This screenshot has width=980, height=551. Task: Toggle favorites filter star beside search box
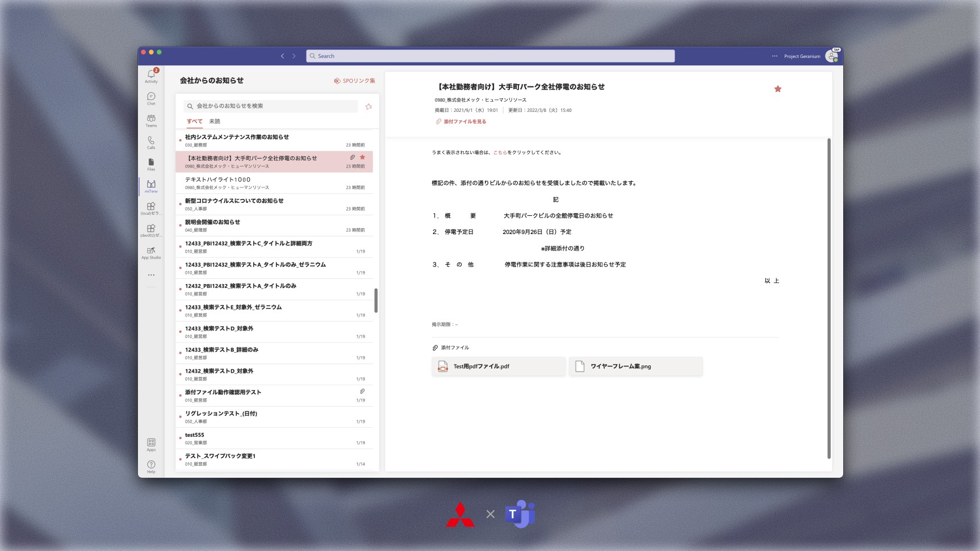[x=368, y=106]
